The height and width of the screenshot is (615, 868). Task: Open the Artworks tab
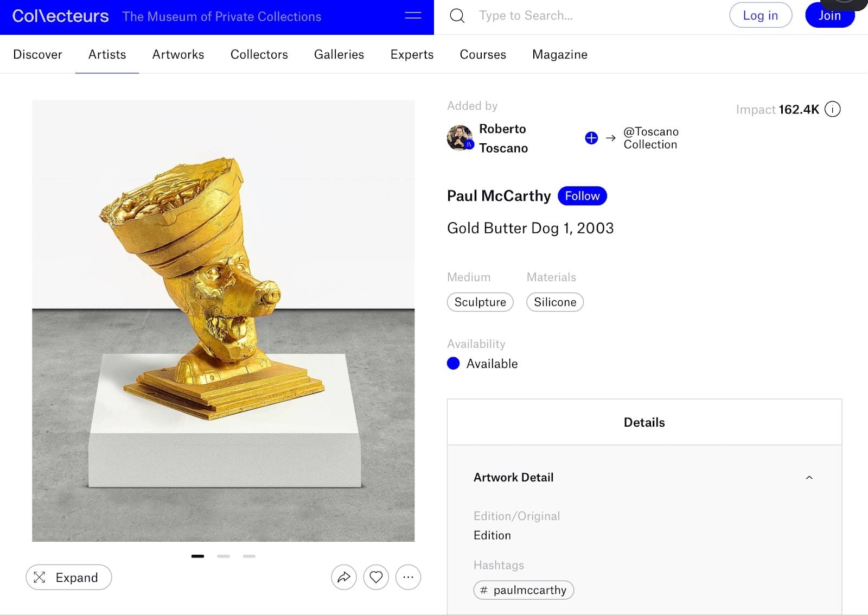tap(178, 54)
